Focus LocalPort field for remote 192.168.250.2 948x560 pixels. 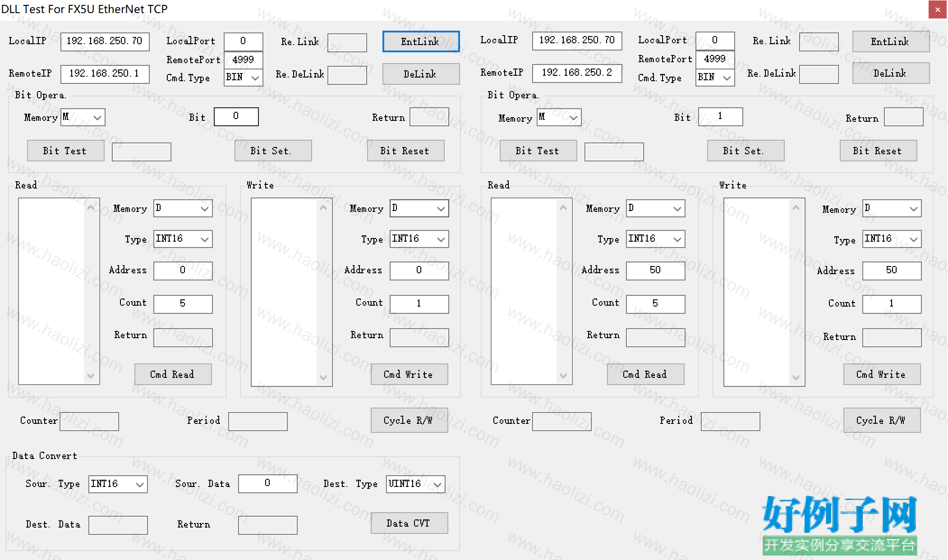tap(715, 41)
